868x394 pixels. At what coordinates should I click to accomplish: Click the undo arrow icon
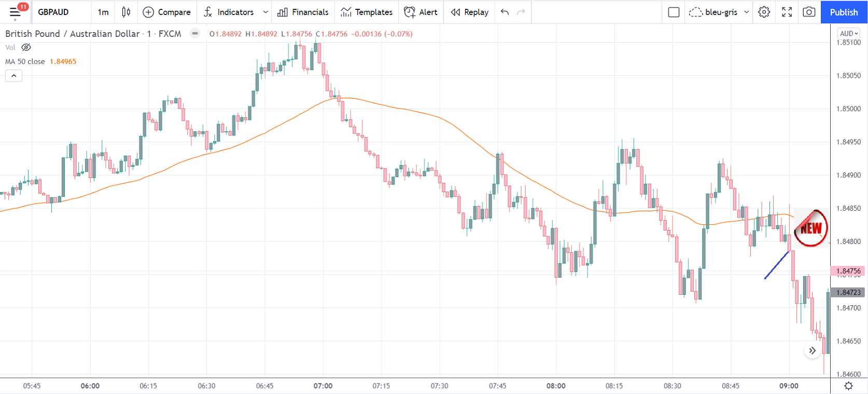505,12
